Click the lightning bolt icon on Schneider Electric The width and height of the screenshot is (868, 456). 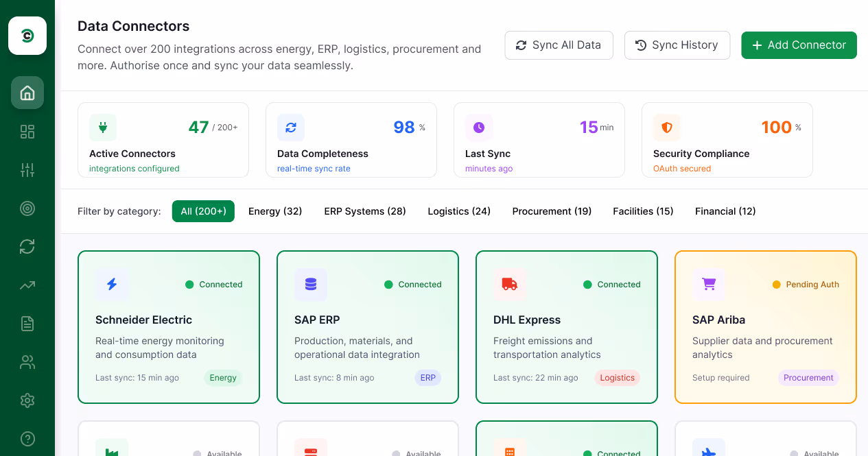click(x=112, y=284)
